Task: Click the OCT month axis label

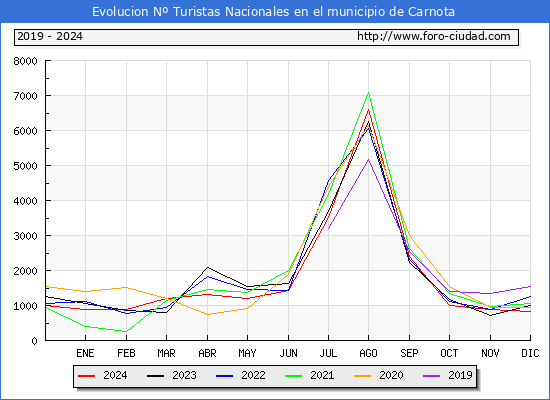Action: pyautogui.click(x=449, y=353)
